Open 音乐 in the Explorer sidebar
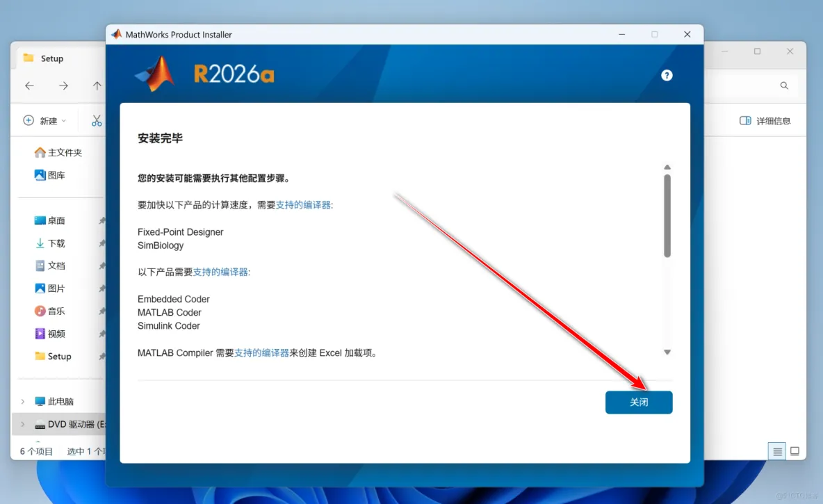Screen dimensions: 823x504 point(50,311)
